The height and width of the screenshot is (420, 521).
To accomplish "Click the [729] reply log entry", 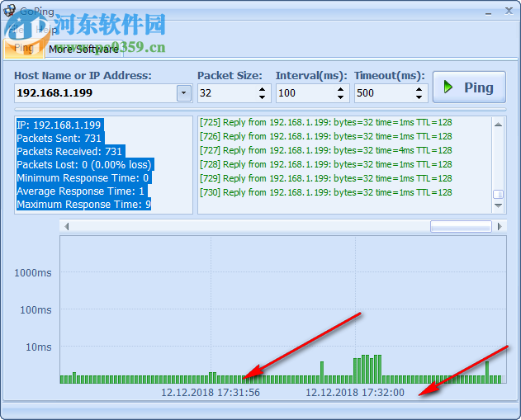I will click(x=325, y=178).
